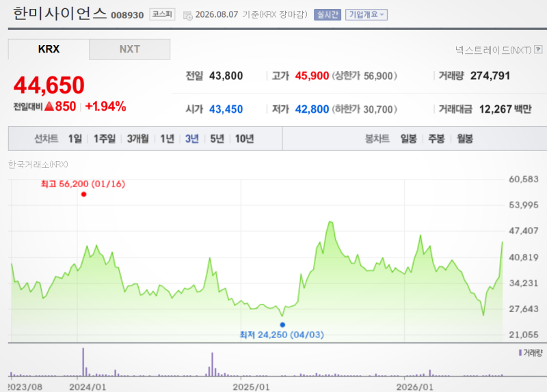Click the stock code 008930
The image size is (547, 392).
(x=127, y=15)
